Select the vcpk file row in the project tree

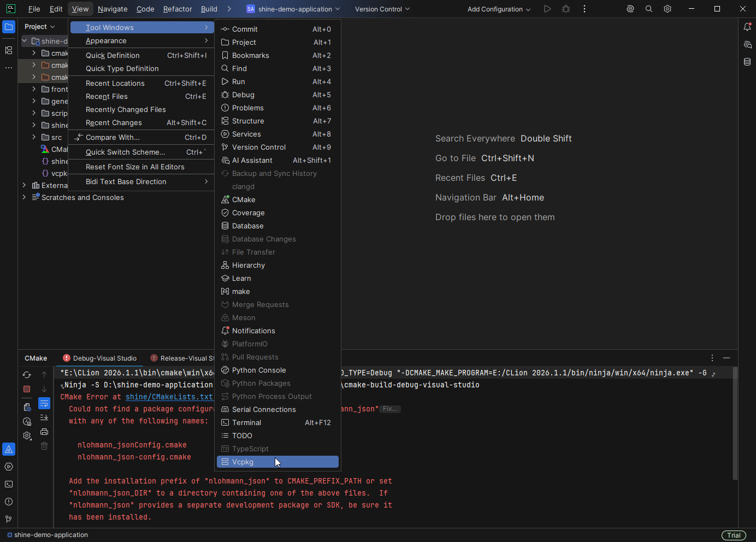coord(43,173)
